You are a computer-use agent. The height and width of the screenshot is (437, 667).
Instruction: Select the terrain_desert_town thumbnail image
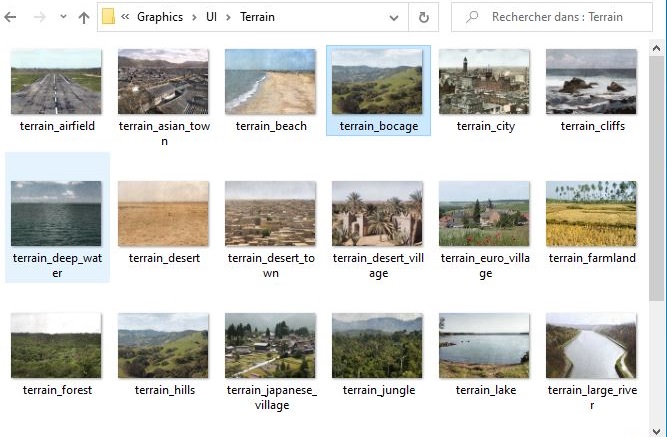(x=270, y=214)
